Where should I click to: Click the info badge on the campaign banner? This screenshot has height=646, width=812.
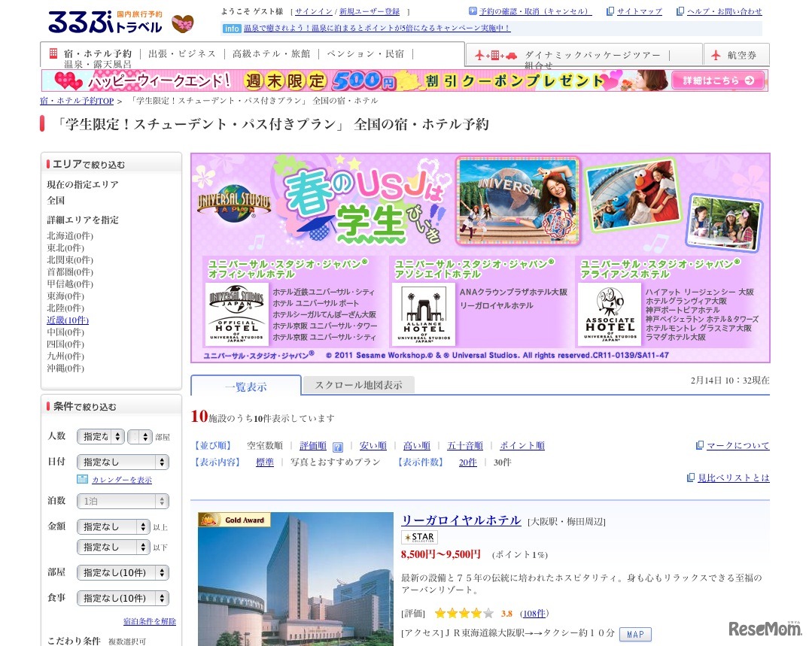coord(231,28)
